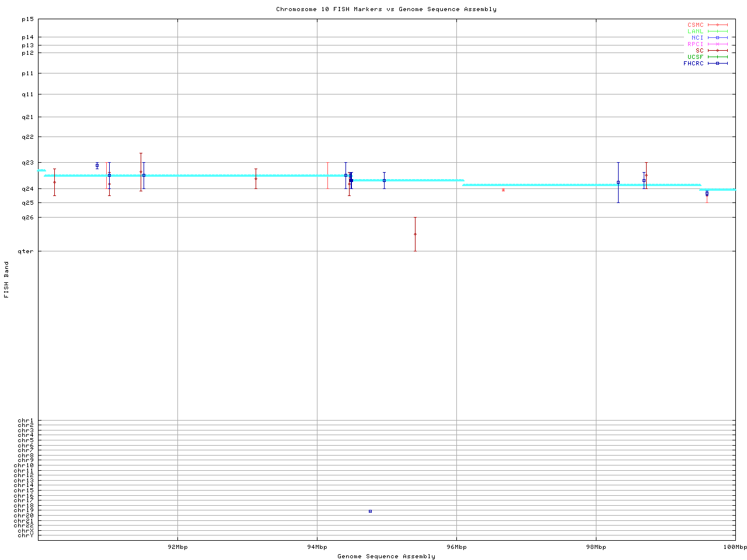Viewport: 747px width, 560px height.
Task: Select the blue square marker near 95Mbp
Action: (x=384, y=180)
